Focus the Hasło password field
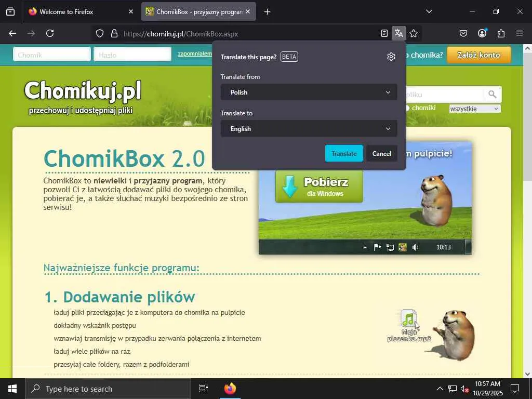This screenshot has height=399, width=532. [x=132, y=55]
